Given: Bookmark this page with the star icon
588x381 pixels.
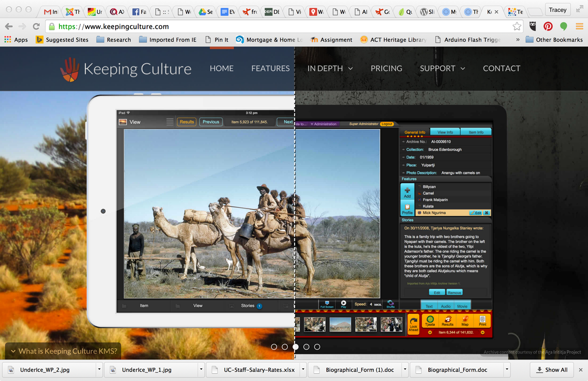Looking at the screenshot, I should click(x=516, y=26).
